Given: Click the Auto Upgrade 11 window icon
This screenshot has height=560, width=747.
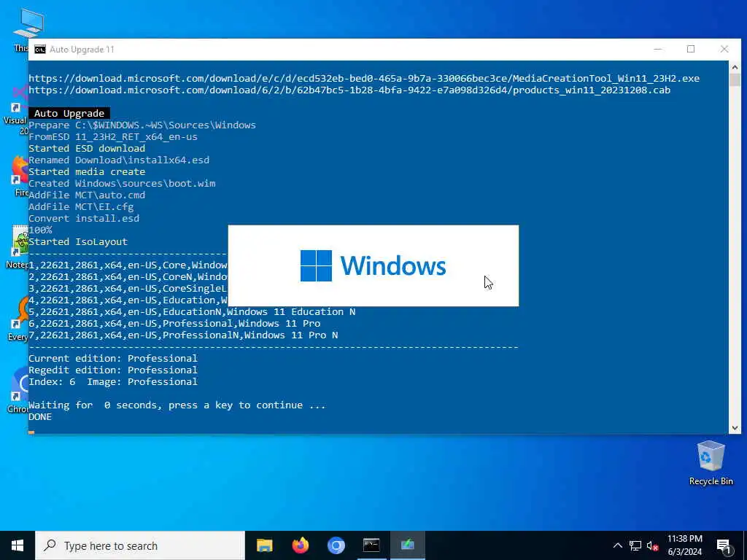Looking at the screenshot, I should pyautogui.click(x=40, y=50).
